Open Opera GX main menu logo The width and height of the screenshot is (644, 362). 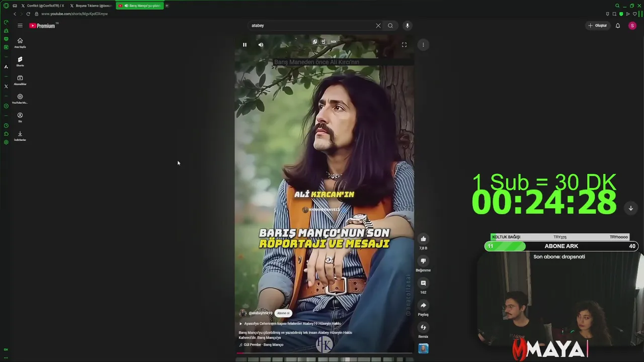click(6, 6)
